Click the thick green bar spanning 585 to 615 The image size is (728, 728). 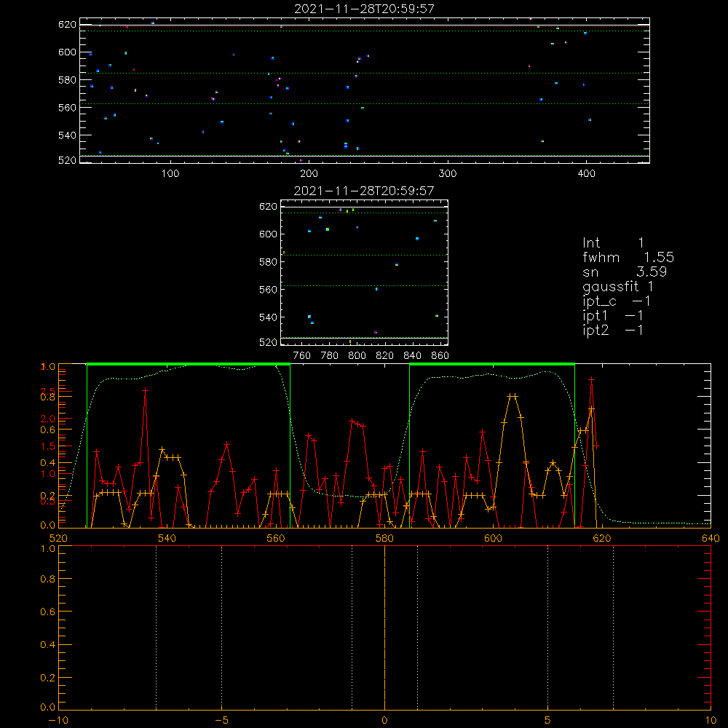492,364
